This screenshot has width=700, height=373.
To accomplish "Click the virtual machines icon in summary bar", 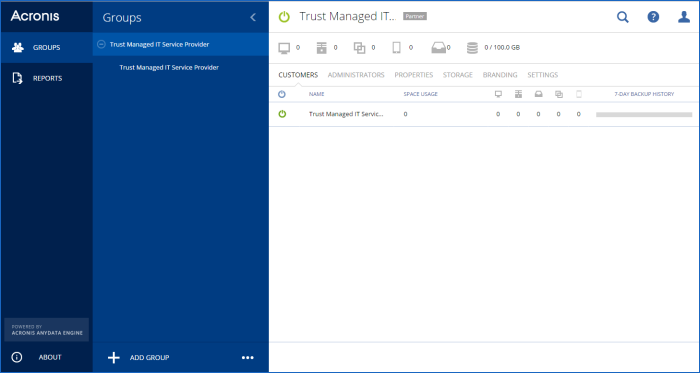I will pyautogui.click(x=359, y=48).
